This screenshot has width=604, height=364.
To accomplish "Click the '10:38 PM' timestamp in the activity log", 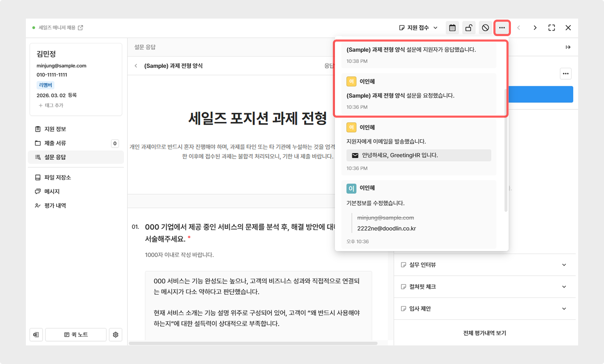I will pos(357,61).
